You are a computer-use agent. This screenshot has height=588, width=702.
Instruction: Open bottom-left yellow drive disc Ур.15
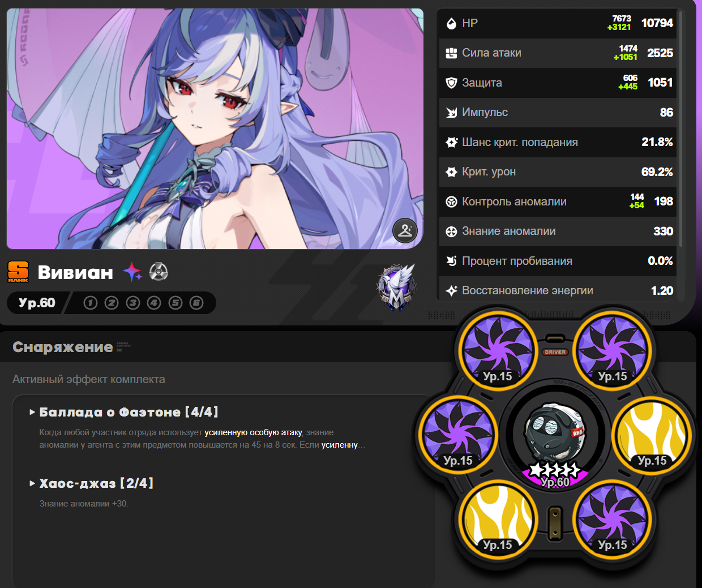pos(498,518)
